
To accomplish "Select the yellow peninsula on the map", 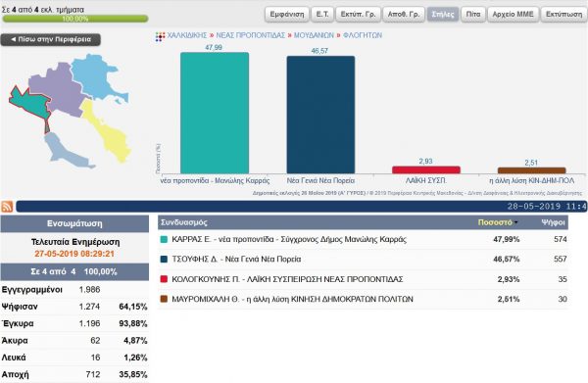I will (x=107, y=131).
